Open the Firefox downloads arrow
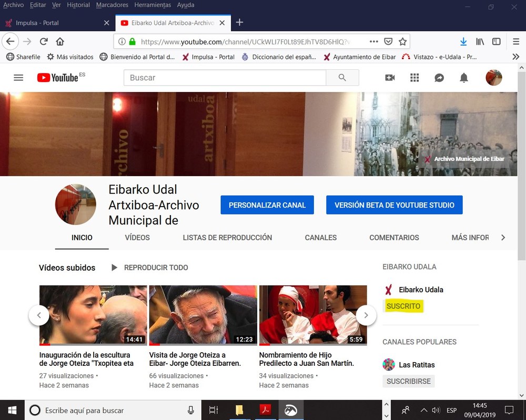The image size is (526, 420). click(463, 42)
